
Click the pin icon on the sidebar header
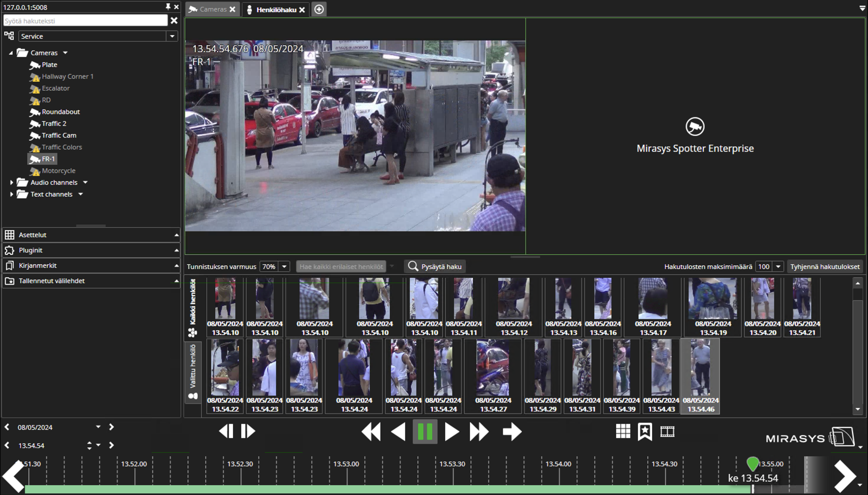168,7
